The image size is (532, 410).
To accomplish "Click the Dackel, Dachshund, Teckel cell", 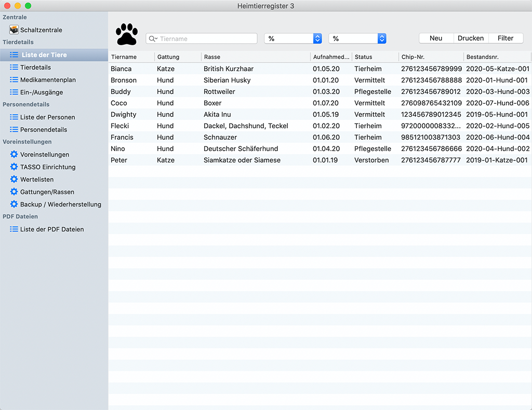I will tap(246, 126).
